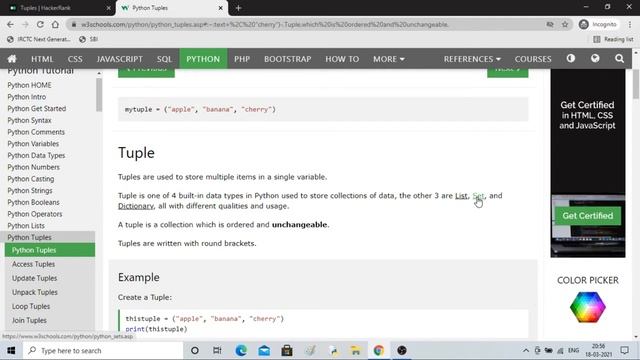Open Microsoft Edge from taskbar
This screenshot has width=640, height=360.
241,351
